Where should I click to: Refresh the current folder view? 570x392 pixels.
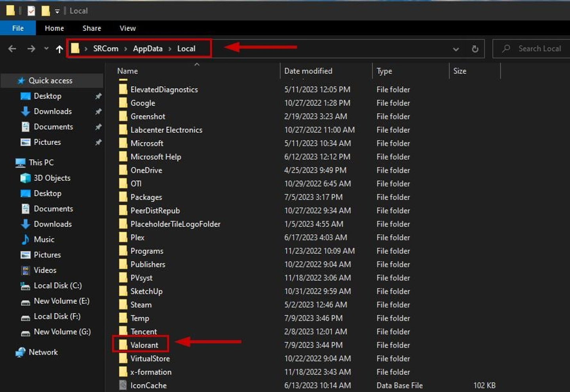[475, 48]
